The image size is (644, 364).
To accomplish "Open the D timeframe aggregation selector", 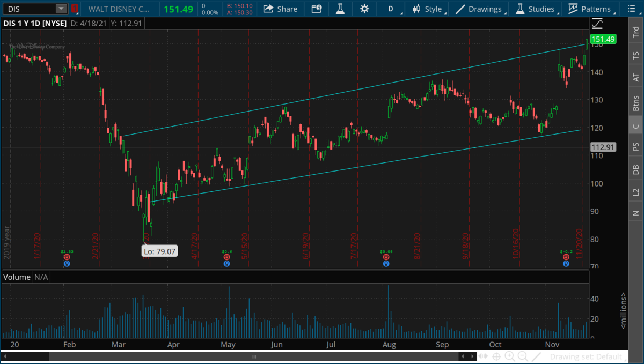I will tap(391, 9).
